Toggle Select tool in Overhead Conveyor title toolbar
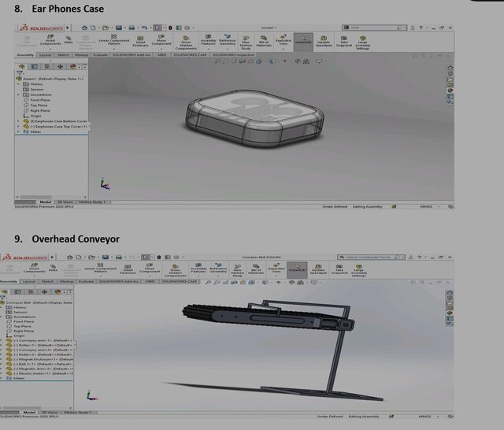This screenshot has width=504, height=430. 146,257
